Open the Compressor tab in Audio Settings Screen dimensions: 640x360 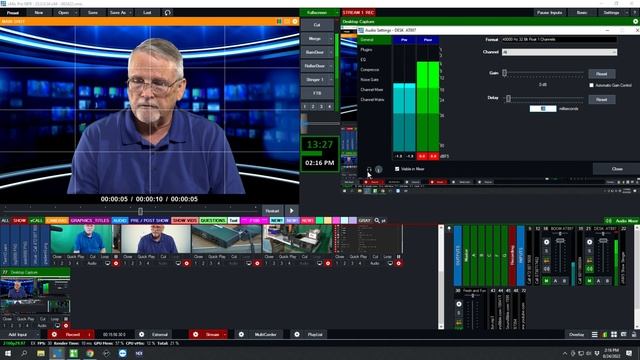pos(370,69)
